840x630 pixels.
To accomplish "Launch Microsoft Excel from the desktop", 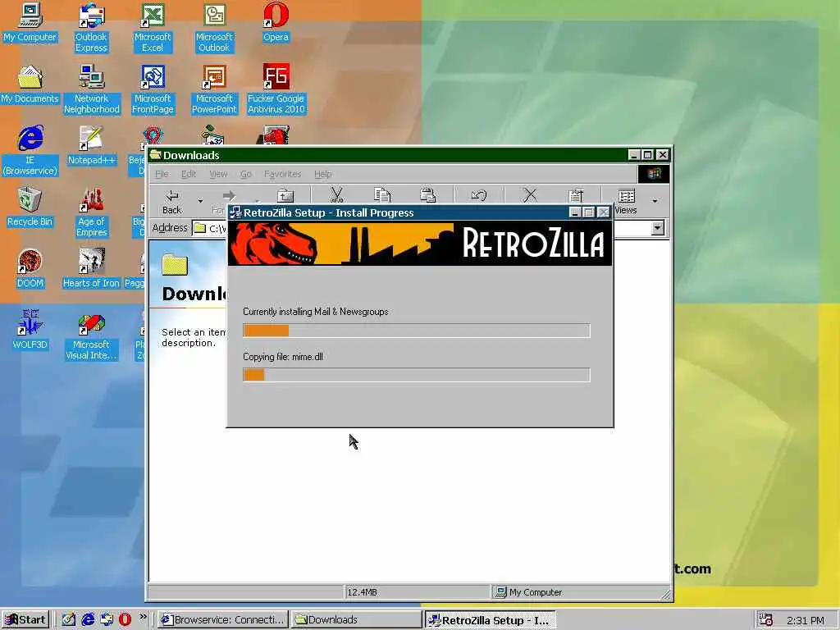I will point(153,28).
